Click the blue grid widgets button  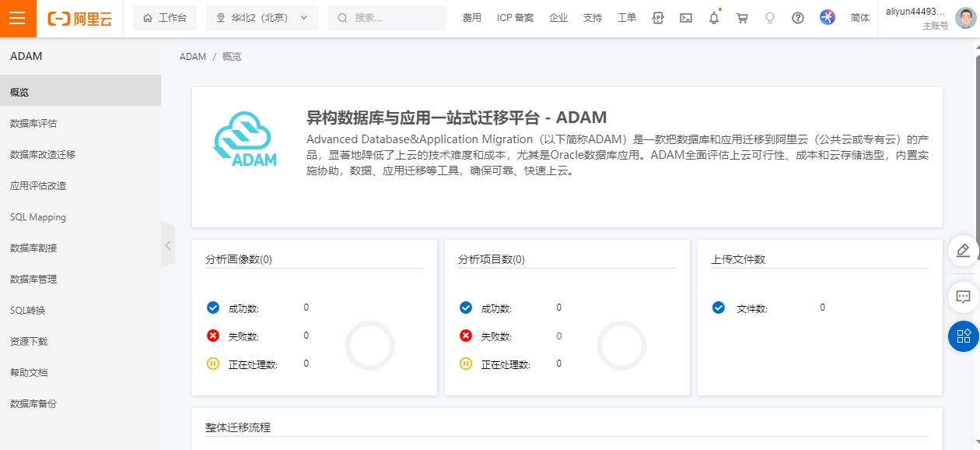click(x=963, y=336)
